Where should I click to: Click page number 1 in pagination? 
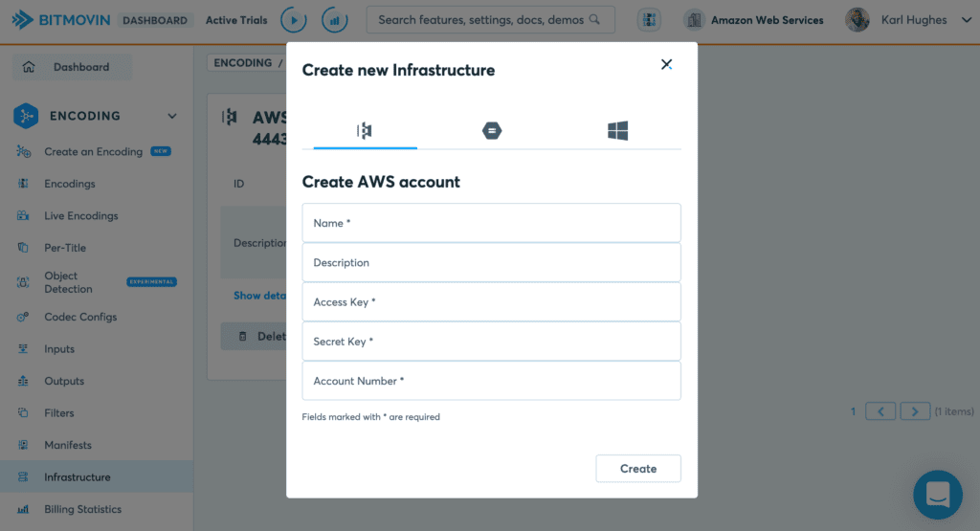pyautogui.click(x=853, y=411)
